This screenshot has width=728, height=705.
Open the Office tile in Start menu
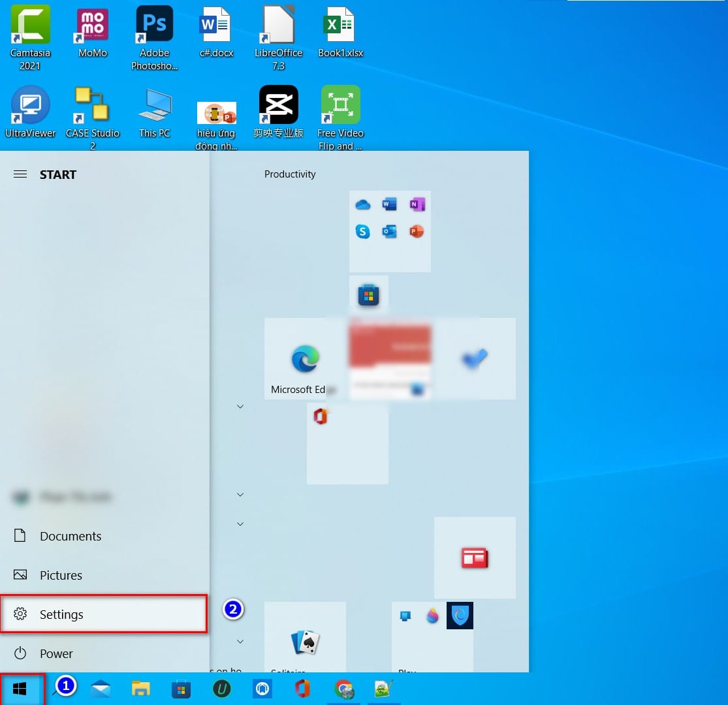pyautogui.click(x=347, y=443)
